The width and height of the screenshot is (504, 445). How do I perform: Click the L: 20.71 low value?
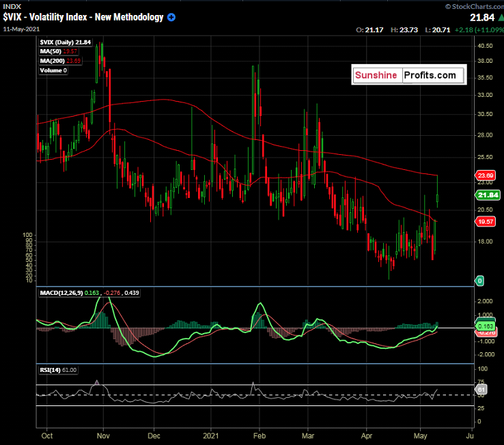tap(438, 30)
